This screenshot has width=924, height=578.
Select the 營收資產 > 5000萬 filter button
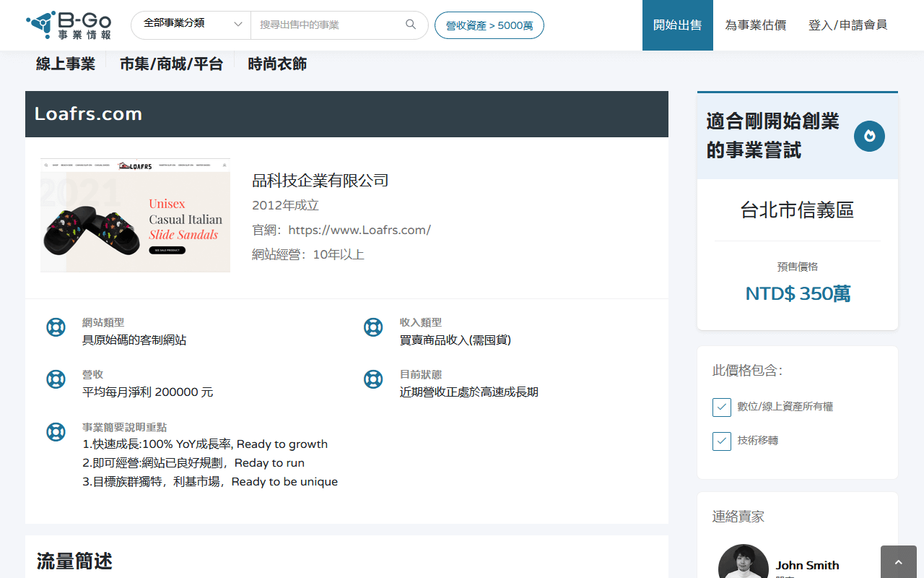(x=489, y=25)
